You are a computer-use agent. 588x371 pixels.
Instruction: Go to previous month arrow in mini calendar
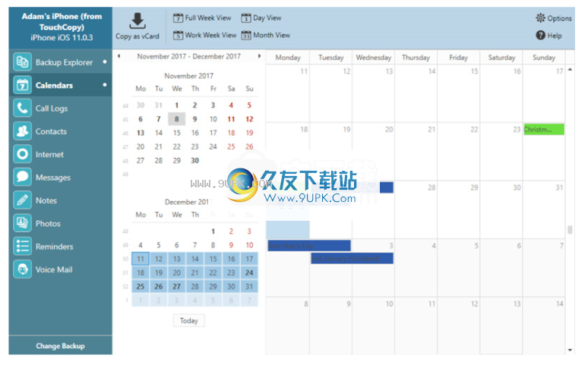[x=119, y=56]
